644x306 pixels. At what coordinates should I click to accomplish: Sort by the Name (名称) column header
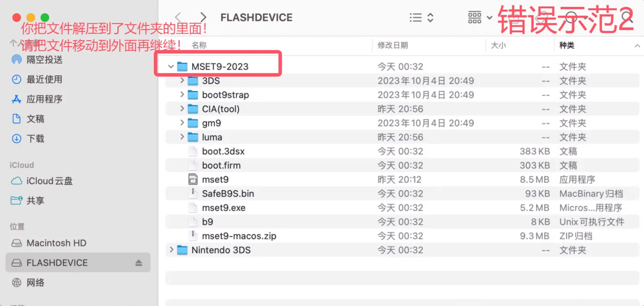tap(199, 45)
